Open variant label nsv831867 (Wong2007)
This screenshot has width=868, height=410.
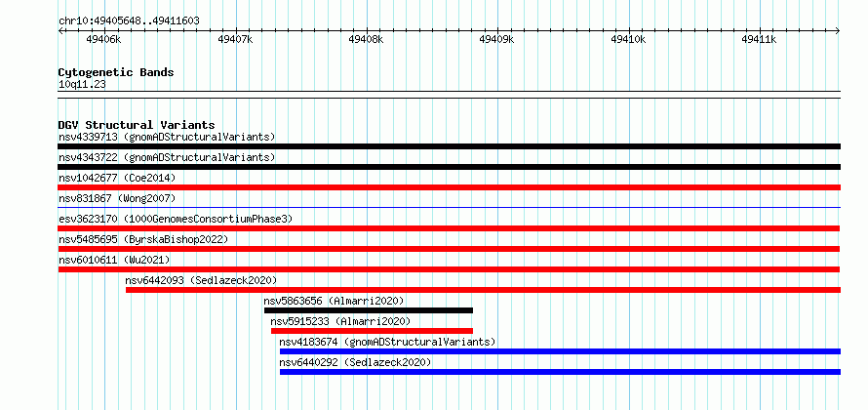pyautogui.click(x=117, y=198)
